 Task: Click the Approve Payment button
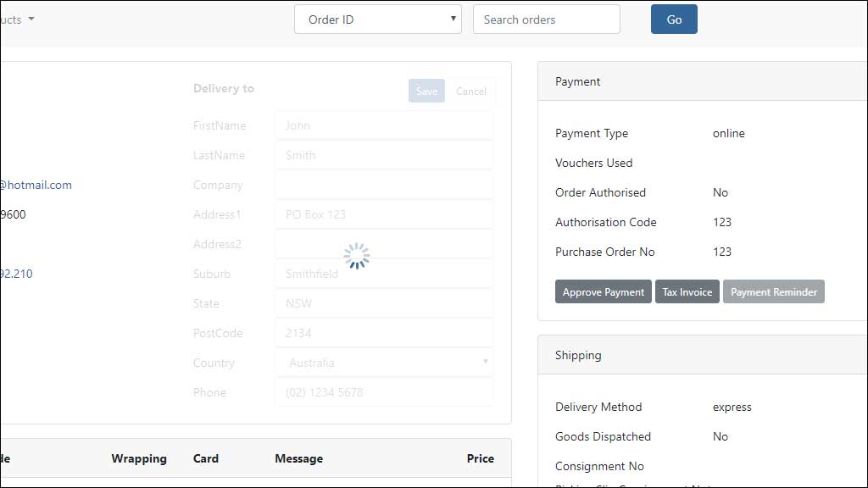click(603, 291)
